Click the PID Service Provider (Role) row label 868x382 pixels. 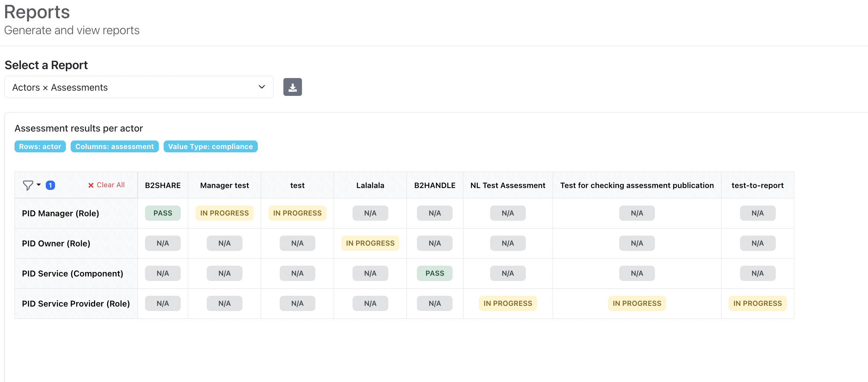[x=76, y=304]
